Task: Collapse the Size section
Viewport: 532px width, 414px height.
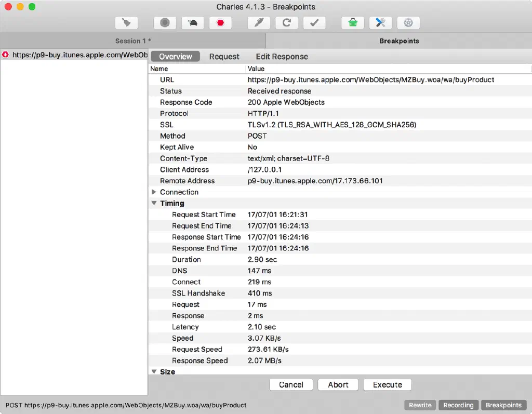Action: (154, 371)
